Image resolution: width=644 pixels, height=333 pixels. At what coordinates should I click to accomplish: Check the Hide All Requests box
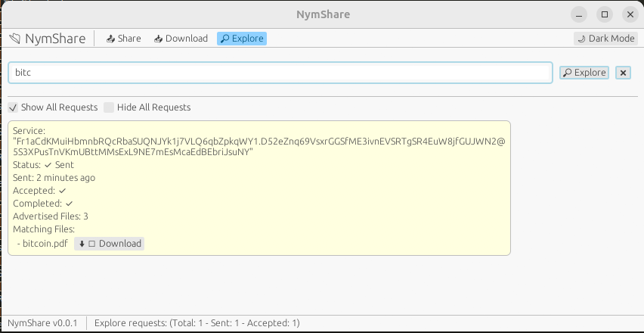109,107
